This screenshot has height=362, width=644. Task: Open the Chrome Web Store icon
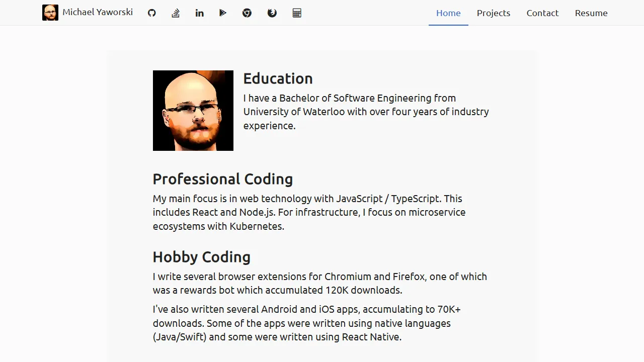point(247,13)
